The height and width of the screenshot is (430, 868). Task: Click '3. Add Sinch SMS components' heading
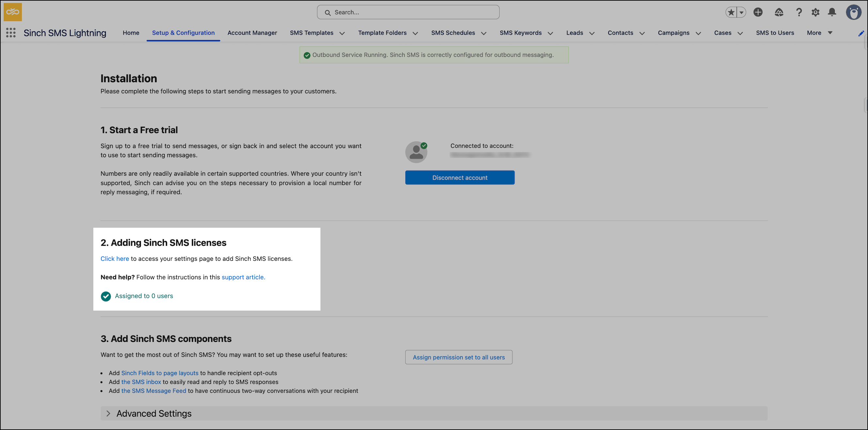166,339
